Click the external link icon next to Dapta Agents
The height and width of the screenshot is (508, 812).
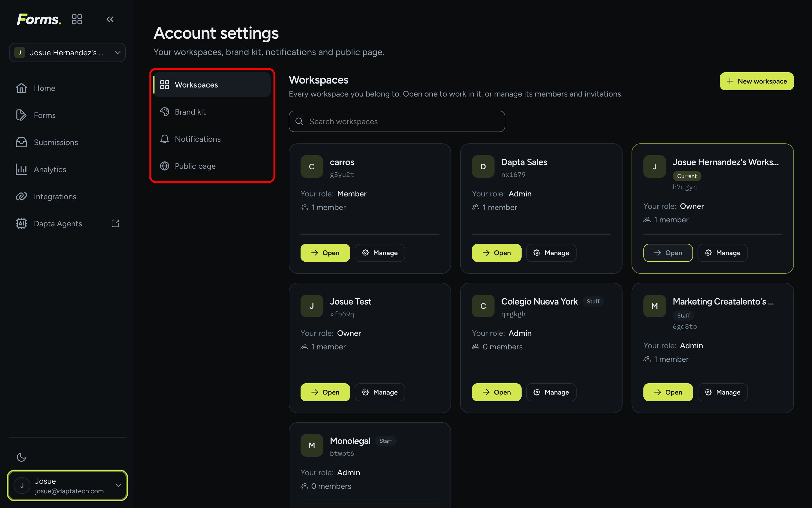click(115, 224)
